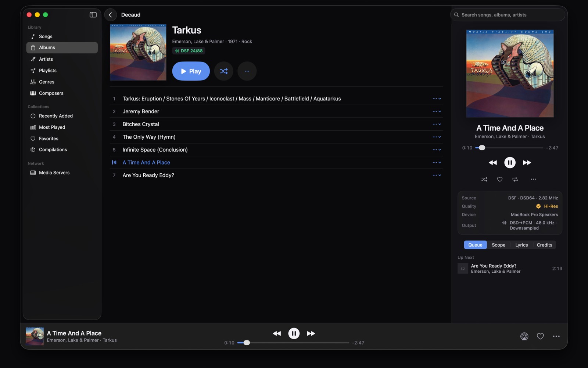Viewport: 588px width, 368px height.
Task: Click the bottom bar album thumbnail
Action: point(35,336)
